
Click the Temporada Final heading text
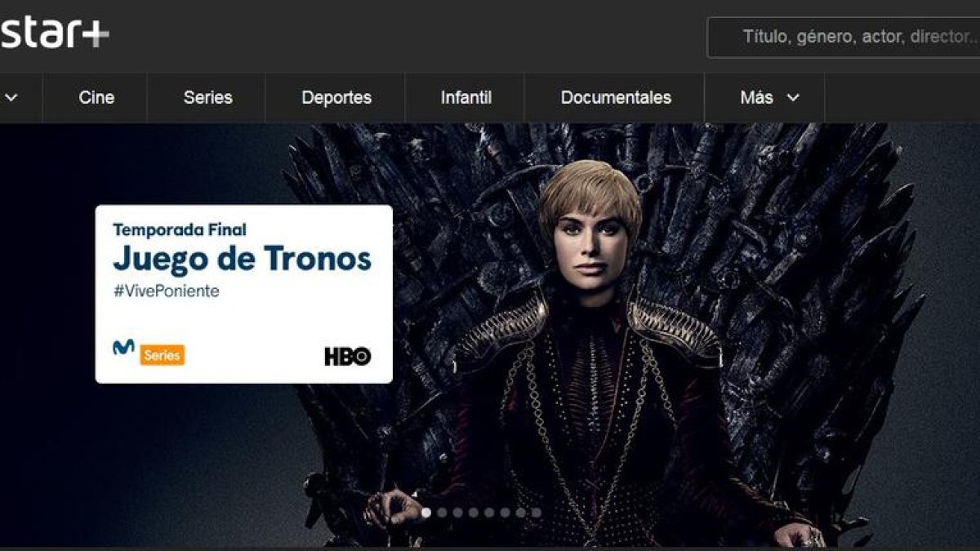pyautogui.click(x=179, y=230)
